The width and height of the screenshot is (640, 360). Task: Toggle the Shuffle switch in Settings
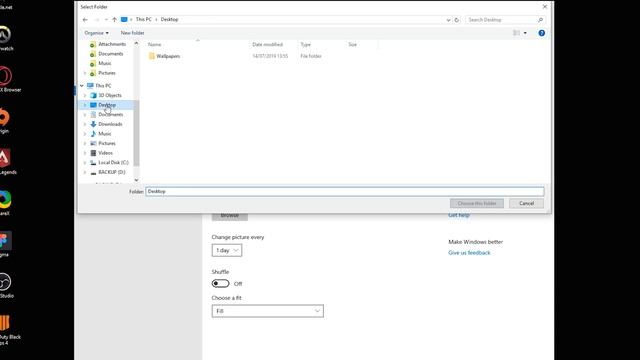[220, 284]
